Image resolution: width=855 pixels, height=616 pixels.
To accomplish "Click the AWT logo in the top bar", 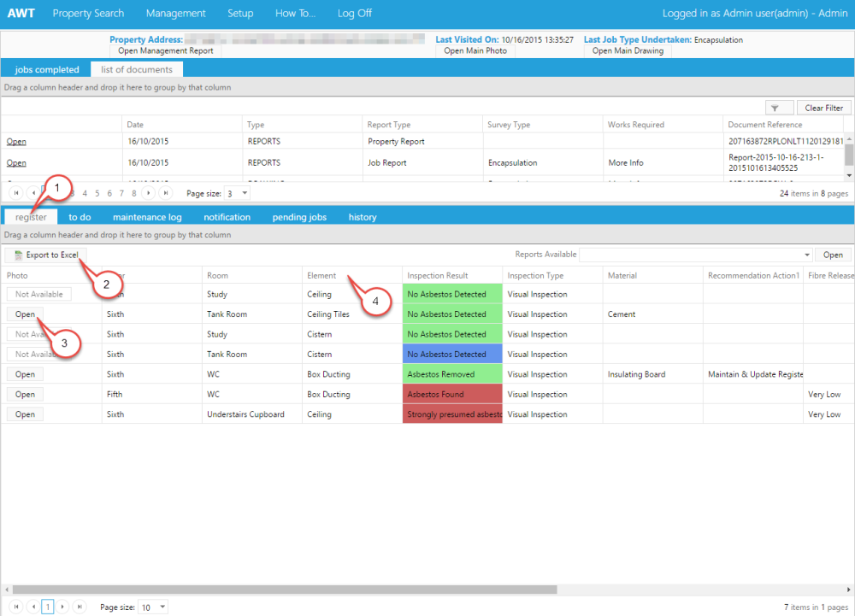I will click(21, 13).
